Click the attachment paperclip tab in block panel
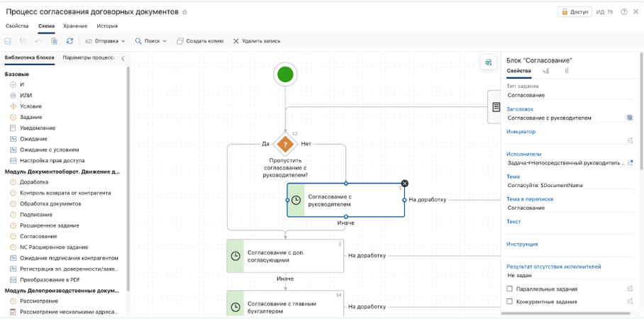Screen dimensions: 644x319 pos(567,72)
